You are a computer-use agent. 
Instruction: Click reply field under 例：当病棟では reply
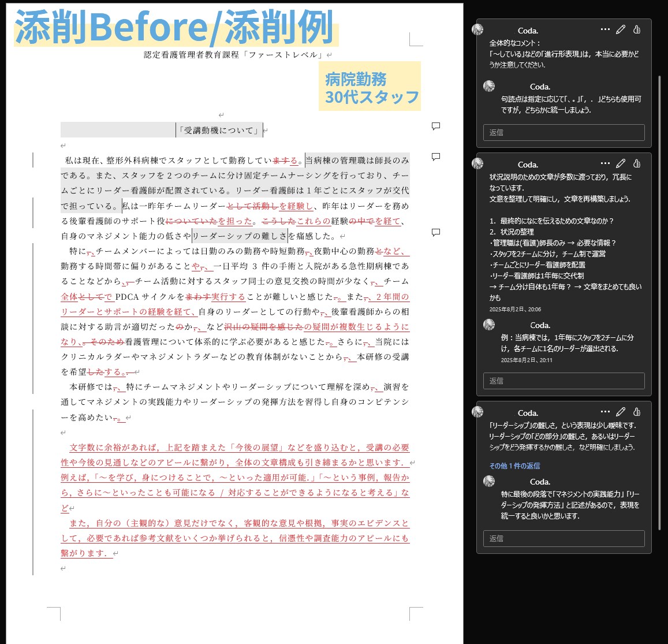(x=563, y=381)
